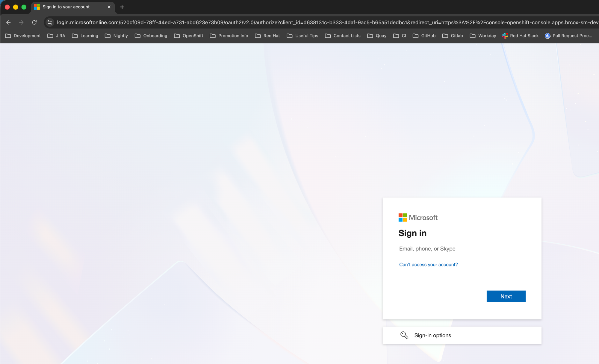Open the Onboarding bookmarks folder
The height and width of the screenshot is (364, 599).
[151, 36]
